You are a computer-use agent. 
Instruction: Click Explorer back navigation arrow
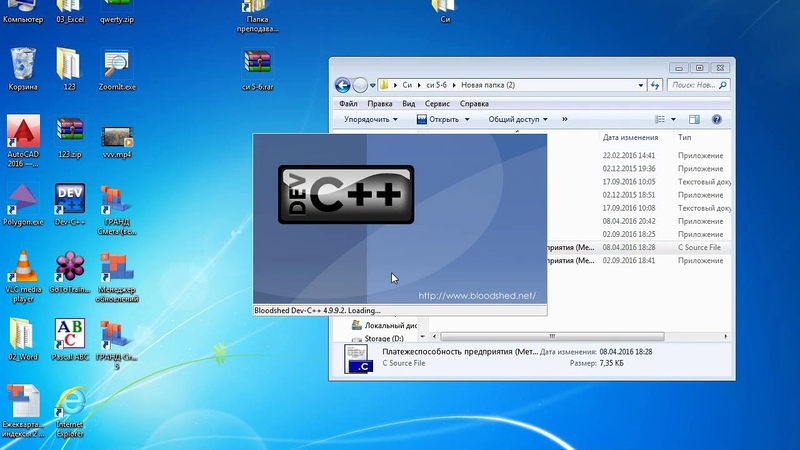[342, 85]
